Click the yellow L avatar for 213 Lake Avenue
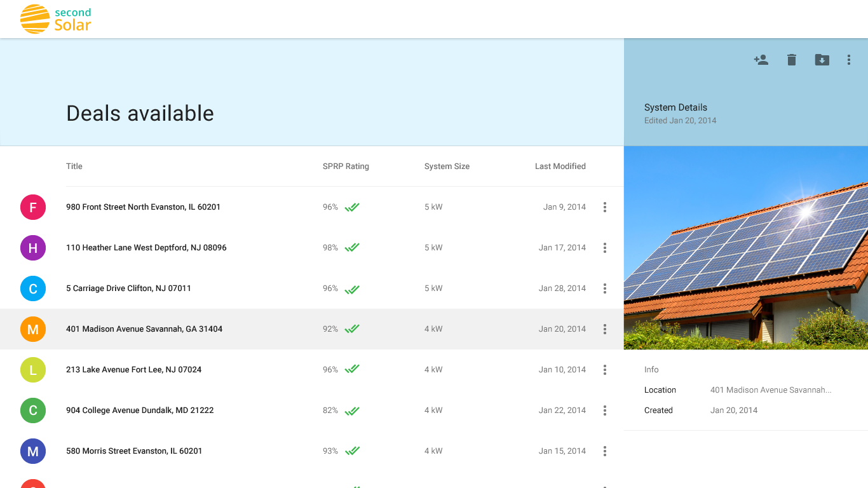The width and height of the screenshot is (868, 488). [x=33, y=369]
